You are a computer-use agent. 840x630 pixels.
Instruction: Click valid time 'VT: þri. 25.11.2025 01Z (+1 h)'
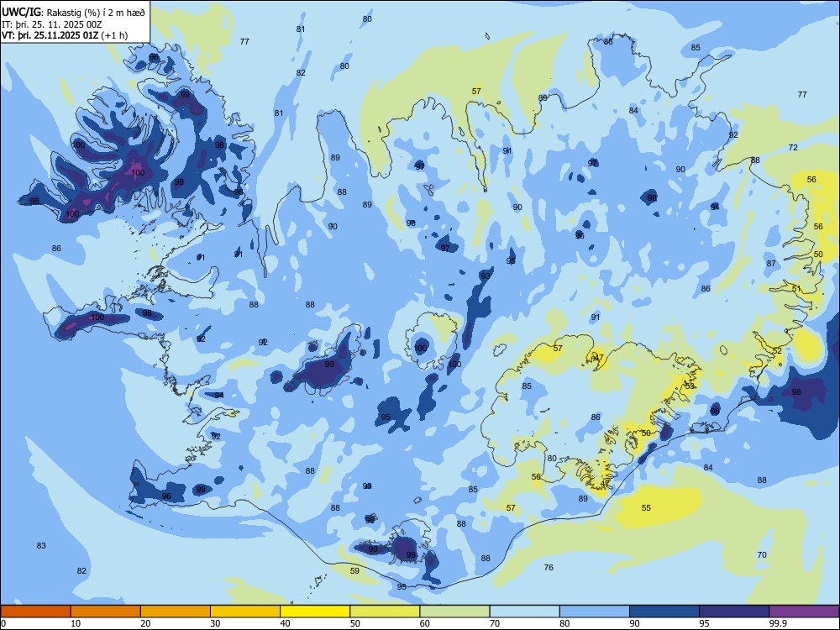point(65,35)
